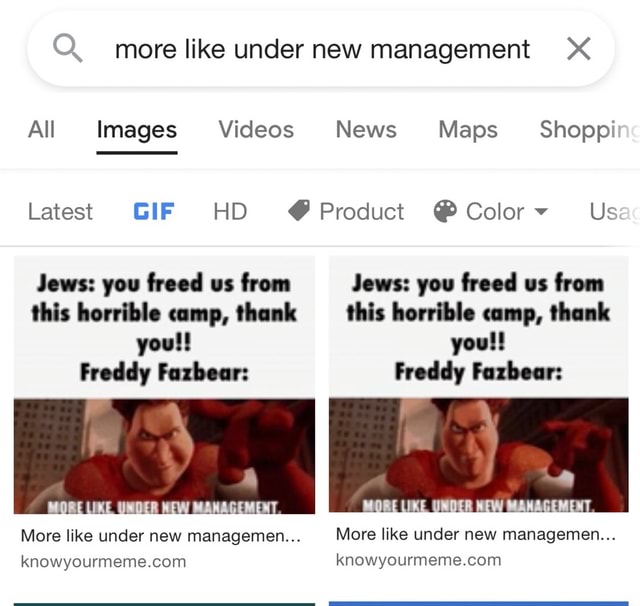This screenshot has width=640, height=606.
Task: Switch to the News tab
Action: pyautogui.click(x=366, y=129)
